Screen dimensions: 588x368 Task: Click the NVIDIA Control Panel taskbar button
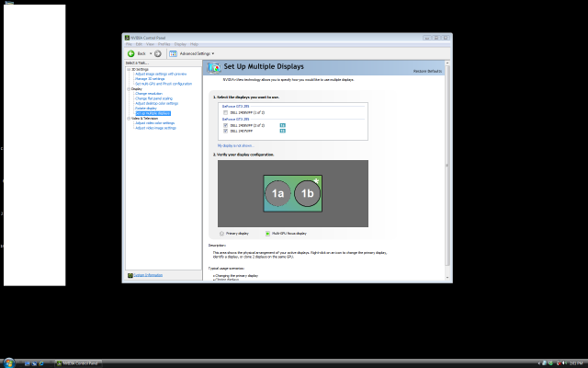click(78, 363)
